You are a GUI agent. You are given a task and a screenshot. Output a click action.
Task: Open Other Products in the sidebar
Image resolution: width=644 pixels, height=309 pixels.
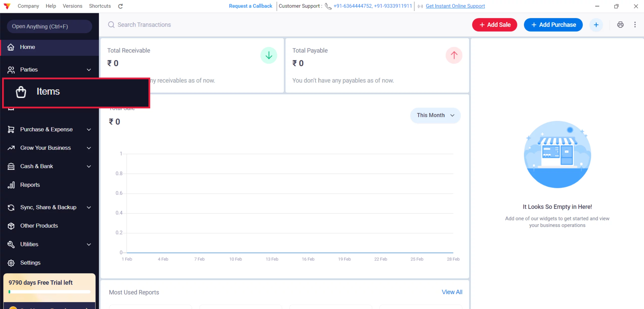point(39,226)
